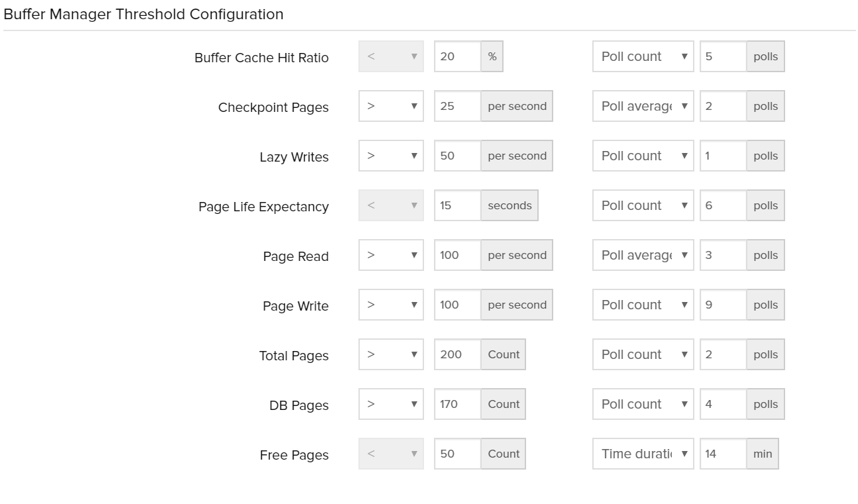
Task: Click Page Read polls field showing 3
Action: click(x=724, y=255)
